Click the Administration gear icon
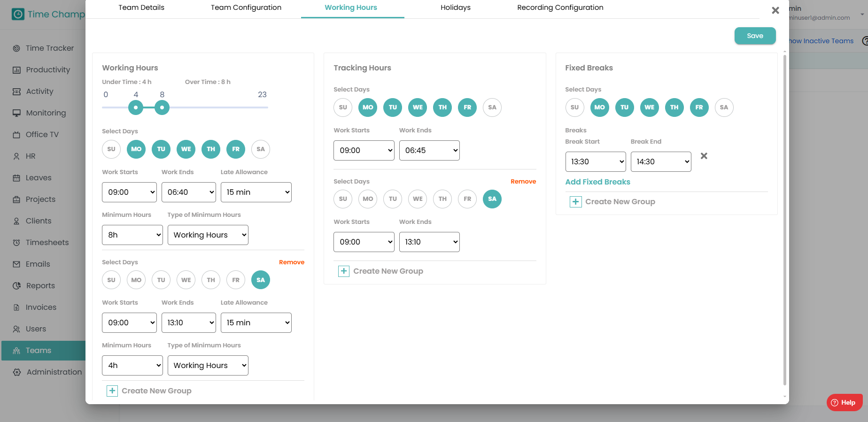 point(17,372)
